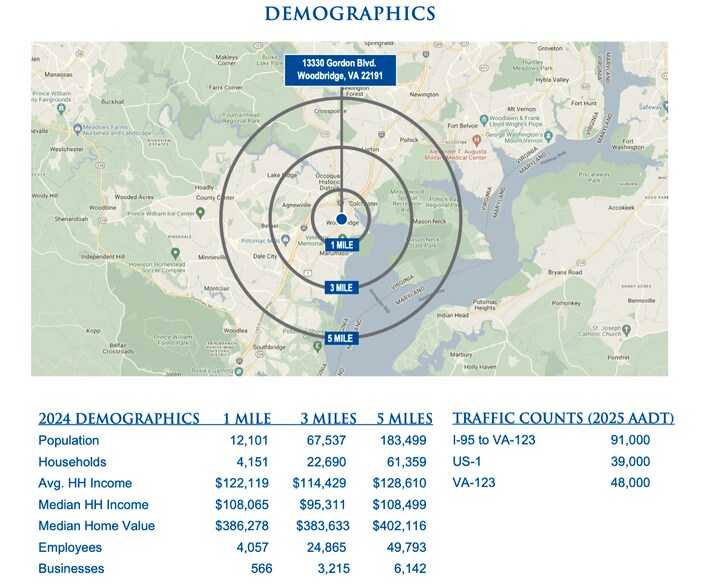Click the 5 MILE radius label
The height and width of the screenshot is (588, 704).
pos(342,338)
